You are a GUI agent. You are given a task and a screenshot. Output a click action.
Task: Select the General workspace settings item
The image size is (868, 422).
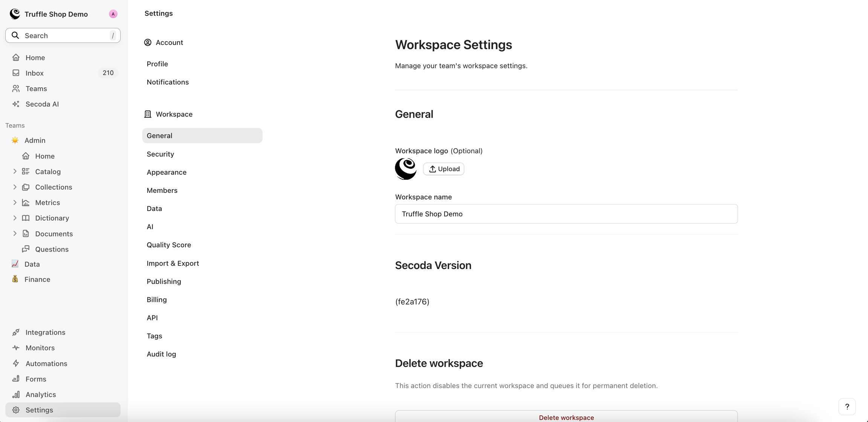202,136
